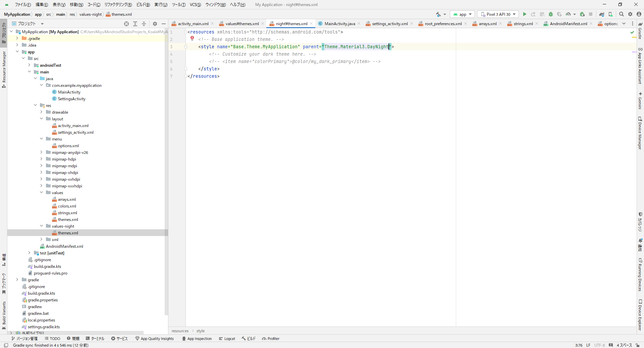644x348 pixels.
Task: Toggle the Logcat tool window
Action: [227, 339]
